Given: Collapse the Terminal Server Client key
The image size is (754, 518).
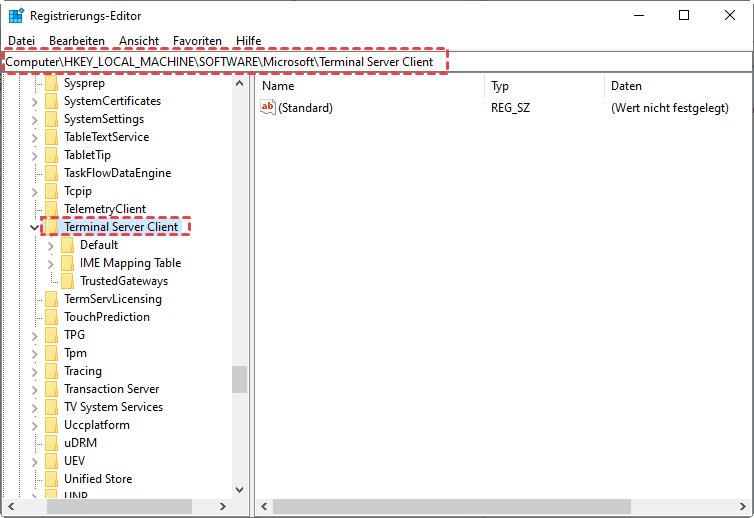Looking at the screenshot, I should [x=35, y=227].
